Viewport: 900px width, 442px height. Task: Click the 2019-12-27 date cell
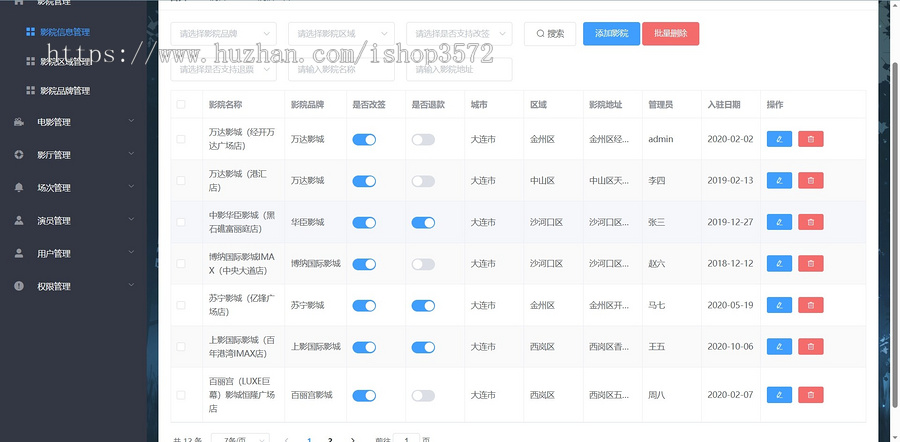pyautogui.click(x=730, y=222)
